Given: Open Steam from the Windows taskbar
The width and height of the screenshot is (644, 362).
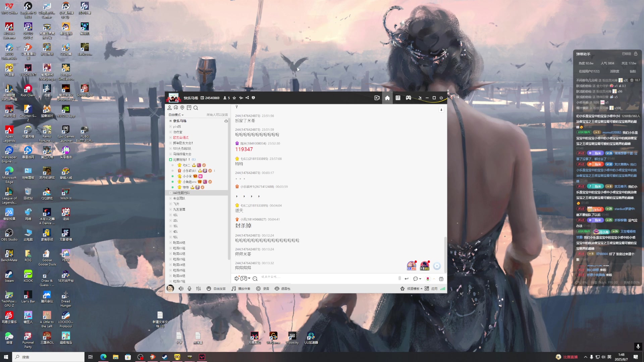Looking at the screenshot, I should coord(165,357).
